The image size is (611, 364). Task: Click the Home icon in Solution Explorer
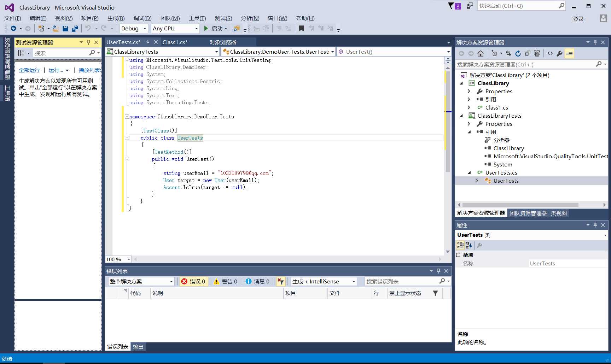480,53
